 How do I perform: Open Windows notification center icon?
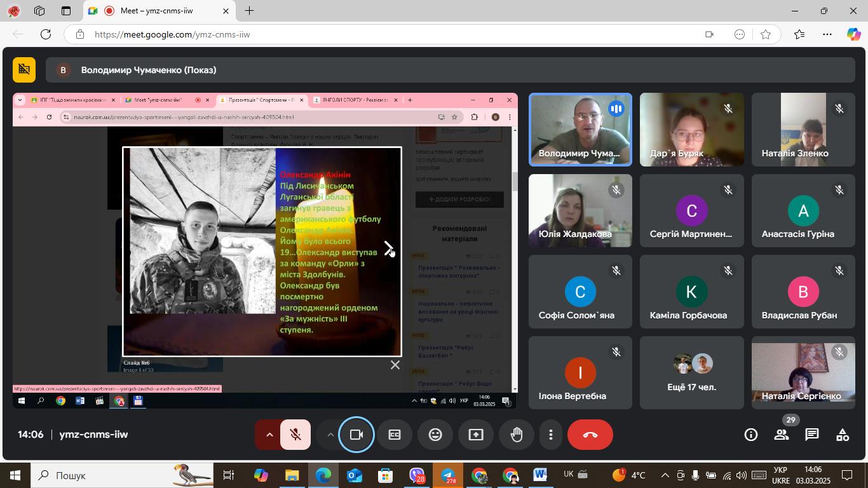[846, 475]
